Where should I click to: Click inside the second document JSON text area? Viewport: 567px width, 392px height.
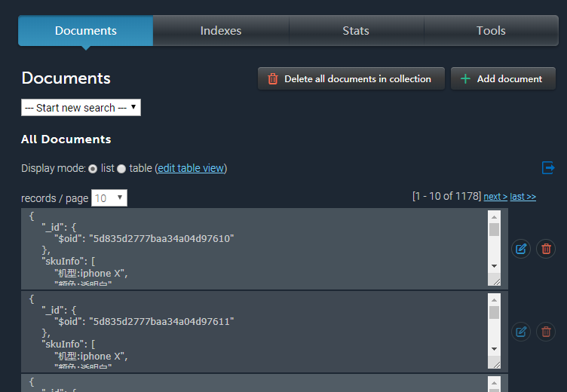pyautogui.click(x=249, y=332)
